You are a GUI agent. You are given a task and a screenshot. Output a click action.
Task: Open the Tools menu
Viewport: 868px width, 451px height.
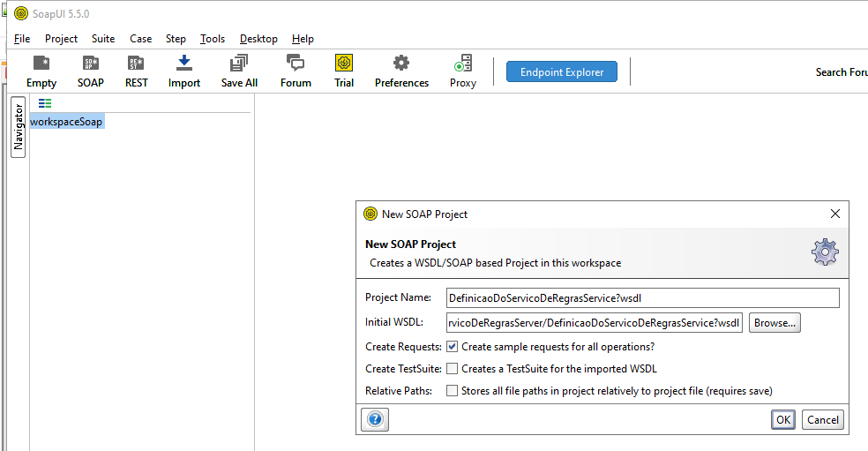213,39
